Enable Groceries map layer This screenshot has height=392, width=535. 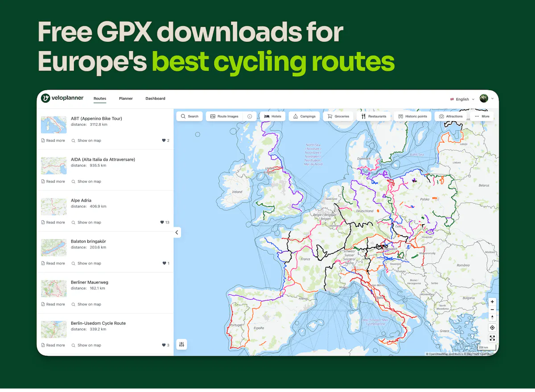[x=338, y=116]
